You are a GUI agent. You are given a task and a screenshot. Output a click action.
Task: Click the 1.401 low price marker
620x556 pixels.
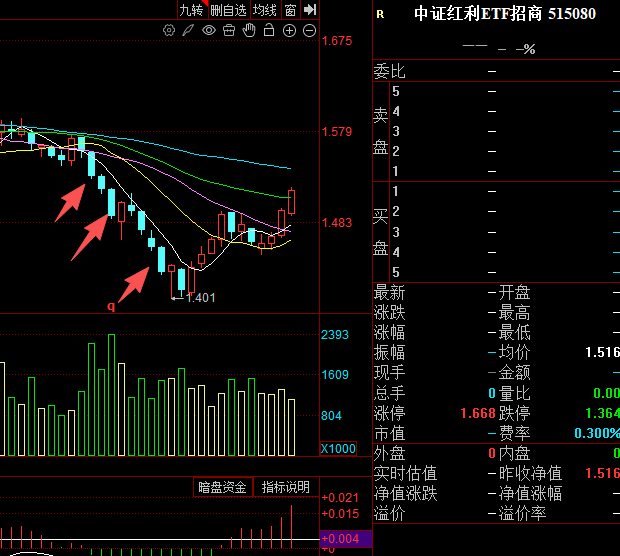[200, 298]
